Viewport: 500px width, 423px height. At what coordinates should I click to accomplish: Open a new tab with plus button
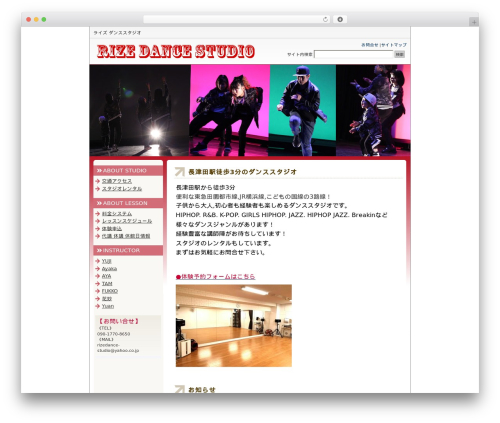point(474,22)
